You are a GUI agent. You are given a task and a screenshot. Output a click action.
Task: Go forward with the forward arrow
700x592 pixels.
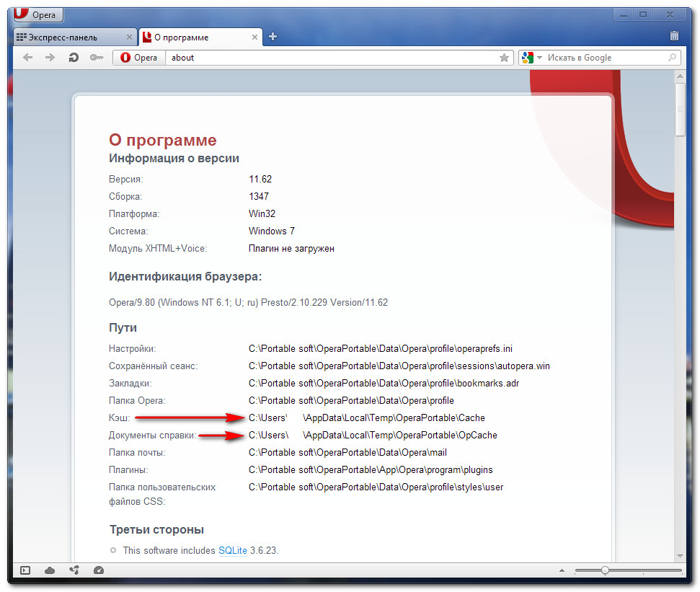pyautogui.click(x=50, y=58)
